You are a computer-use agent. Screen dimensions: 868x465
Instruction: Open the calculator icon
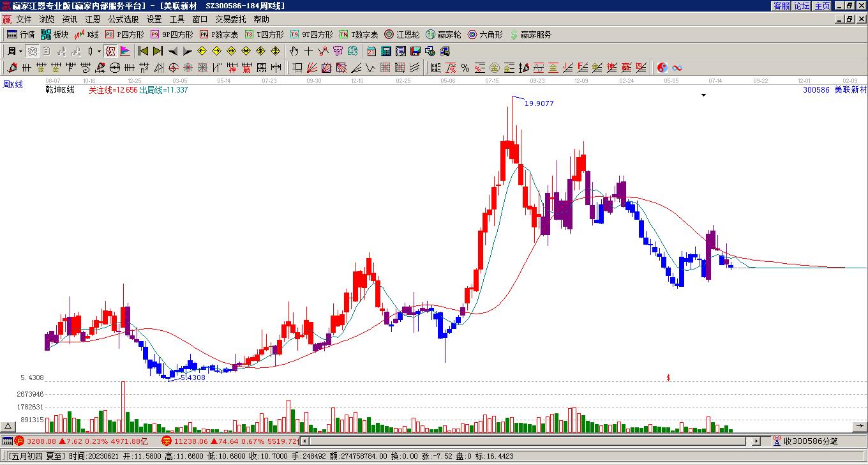pyautogui.click(x=386, y=51)
